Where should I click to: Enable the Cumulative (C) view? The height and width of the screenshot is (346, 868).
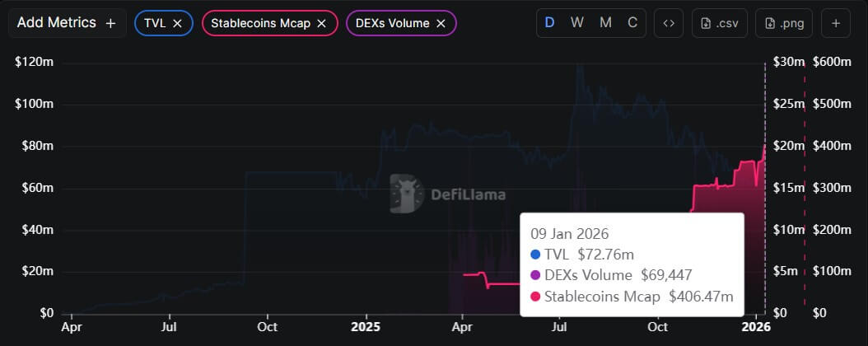click(632, 23)
